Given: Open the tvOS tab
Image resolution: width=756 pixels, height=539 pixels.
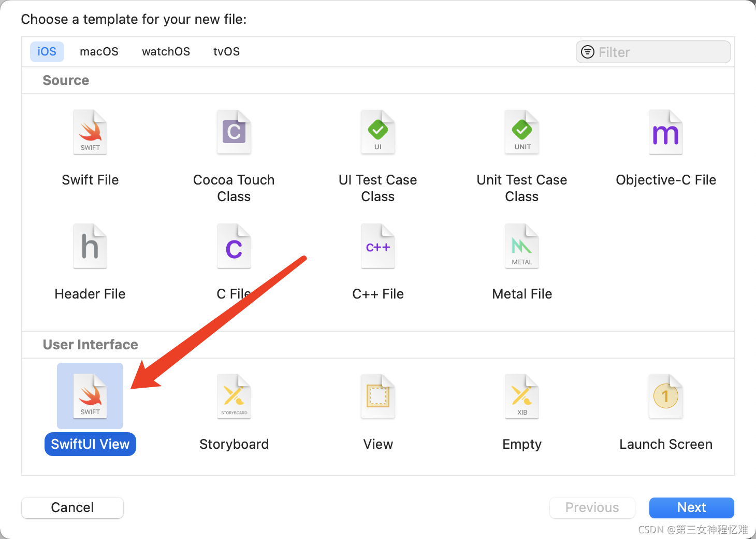Looking at the screenshot, I should pos(226,52).
